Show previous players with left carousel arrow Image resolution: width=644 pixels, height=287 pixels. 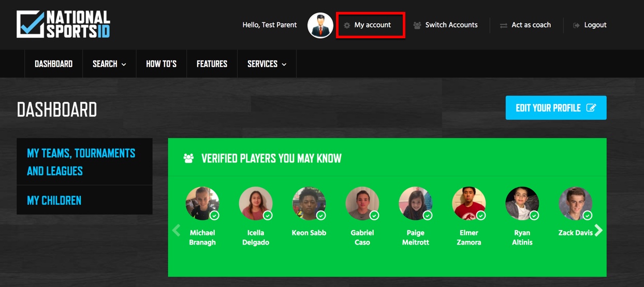(176, 230)
